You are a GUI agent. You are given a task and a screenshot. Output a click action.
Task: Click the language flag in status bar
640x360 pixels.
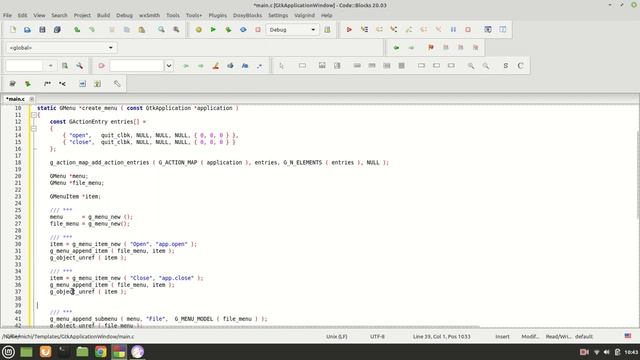(x=628, y=336)
